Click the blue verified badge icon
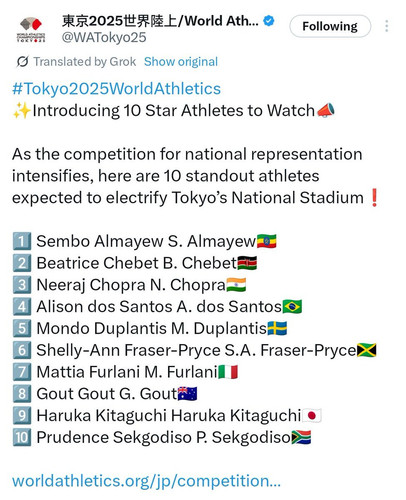 (x=269, y=21)
